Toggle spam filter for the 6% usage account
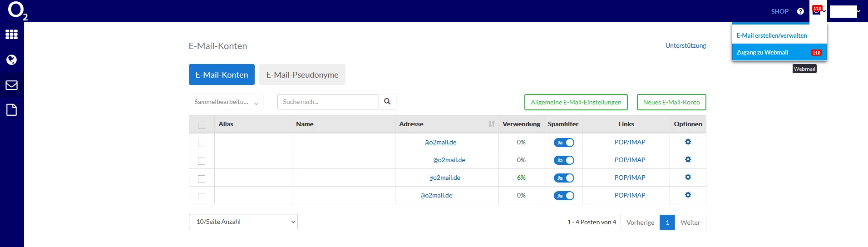868x247 pixels. click(x=564, y=178)
